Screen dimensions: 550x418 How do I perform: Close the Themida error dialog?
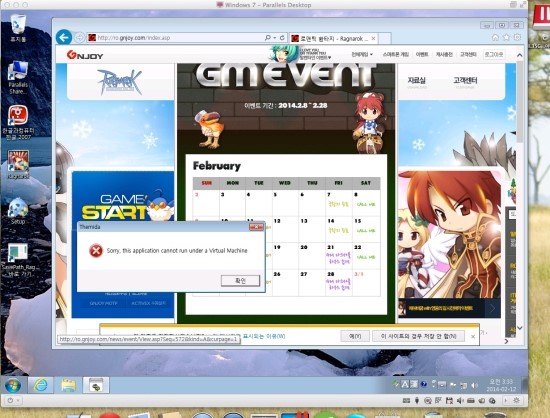click(x=256, y=227)
